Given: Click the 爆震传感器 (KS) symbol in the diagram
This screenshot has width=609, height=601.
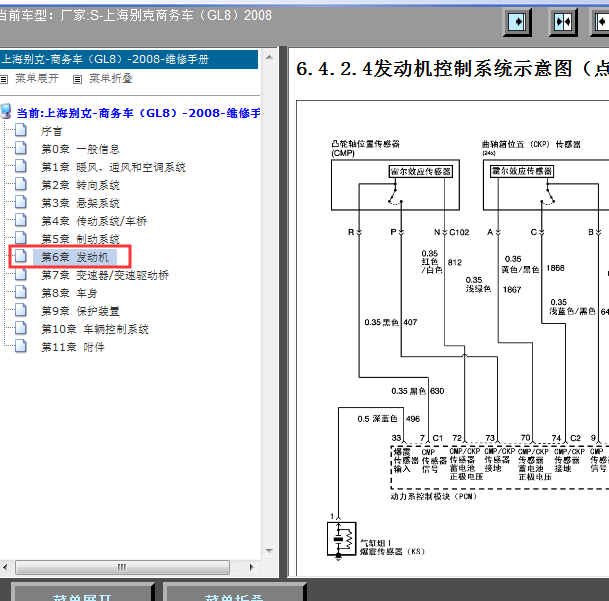Looking at the screenshot, I should click(341, 539).
